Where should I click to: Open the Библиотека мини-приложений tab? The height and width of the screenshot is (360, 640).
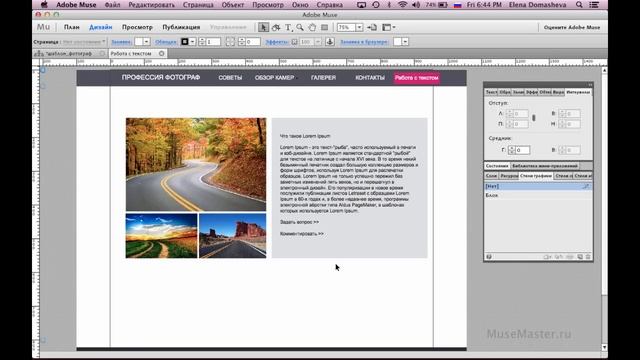[x=544, y=166]
